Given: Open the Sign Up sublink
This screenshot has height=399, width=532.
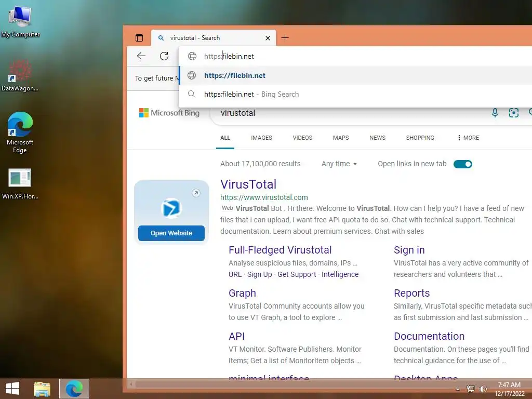Looking at the screenshot, I should pyautogui.click(x=260, y=274).
